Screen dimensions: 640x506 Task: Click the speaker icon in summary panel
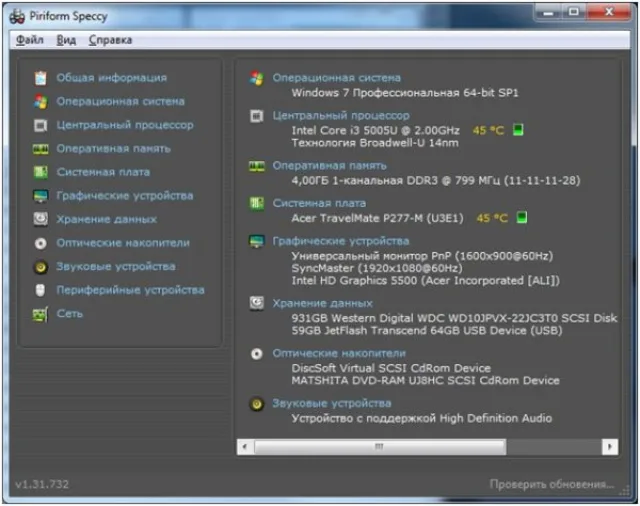257,404
